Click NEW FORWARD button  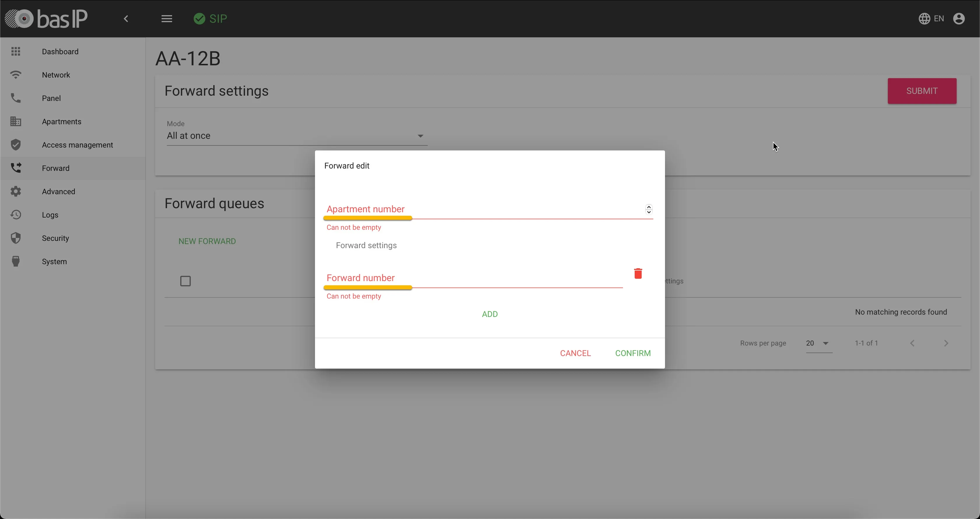(207, 241)
